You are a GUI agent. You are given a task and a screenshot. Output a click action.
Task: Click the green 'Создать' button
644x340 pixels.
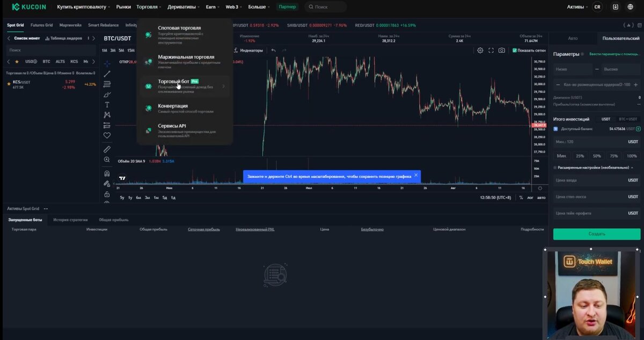[x=597, y=234]
